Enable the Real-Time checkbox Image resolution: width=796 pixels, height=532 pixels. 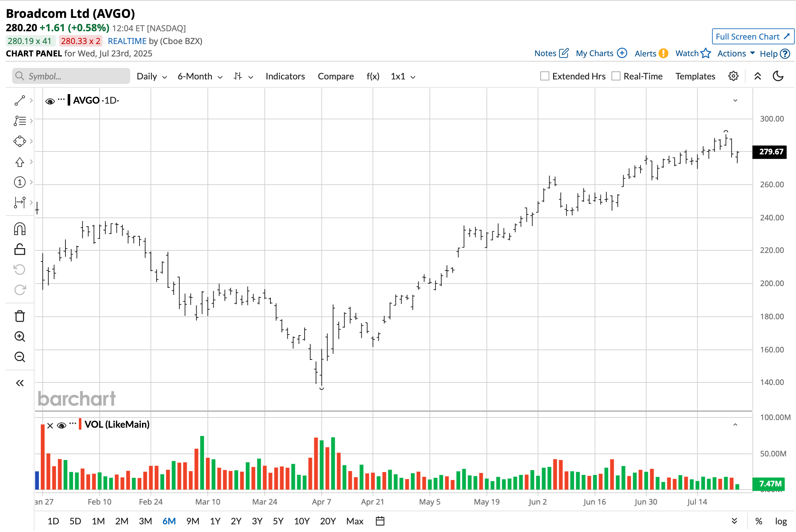click(616, 76)
